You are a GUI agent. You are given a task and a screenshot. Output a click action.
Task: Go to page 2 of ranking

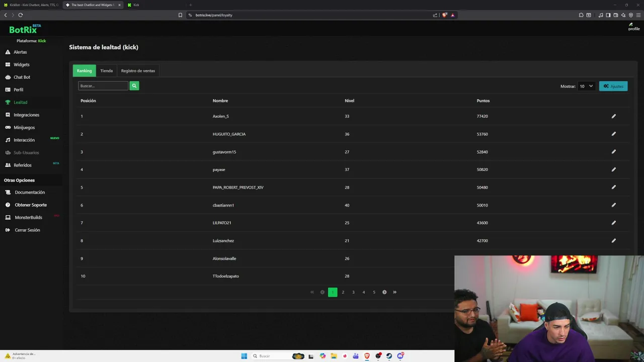343,292
